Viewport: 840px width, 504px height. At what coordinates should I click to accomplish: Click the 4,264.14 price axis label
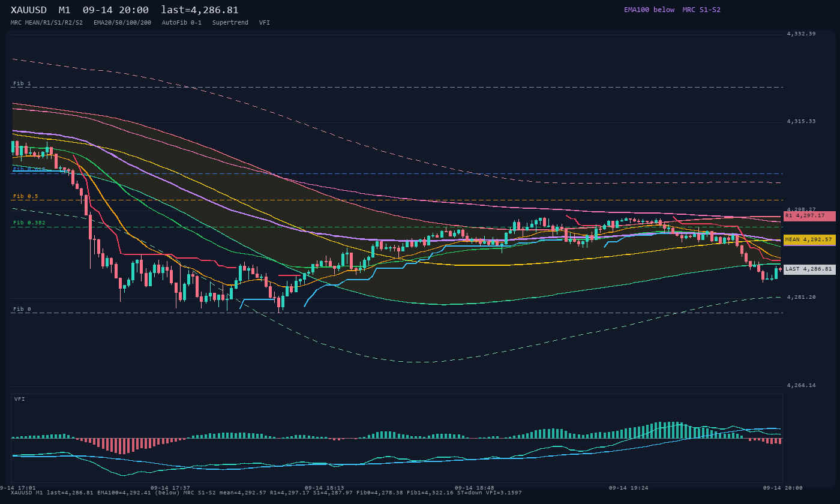tap(801, 385)
